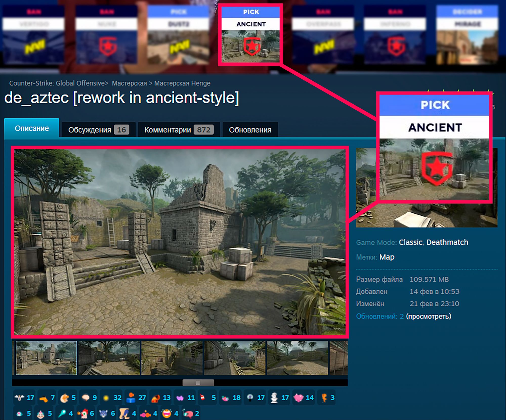
Task: Select the fifth screenshot thumbnail in the strip
Action: tap(297, 358)
